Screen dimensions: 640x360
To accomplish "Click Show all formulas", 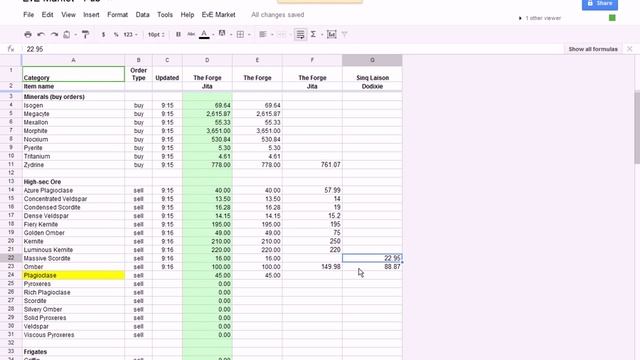I will pyautogui.click(x=593, y=49).
